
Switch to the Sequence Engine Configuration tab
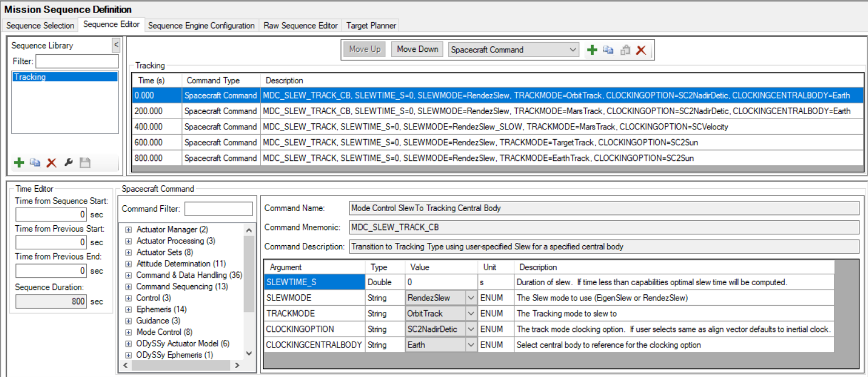point(201,26)
